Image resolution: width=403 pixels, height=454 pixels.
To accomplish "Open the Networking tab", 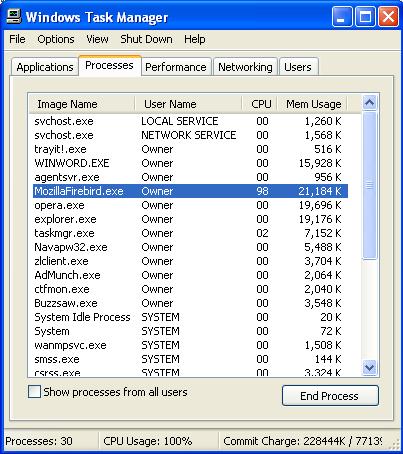I will point(245,67).
